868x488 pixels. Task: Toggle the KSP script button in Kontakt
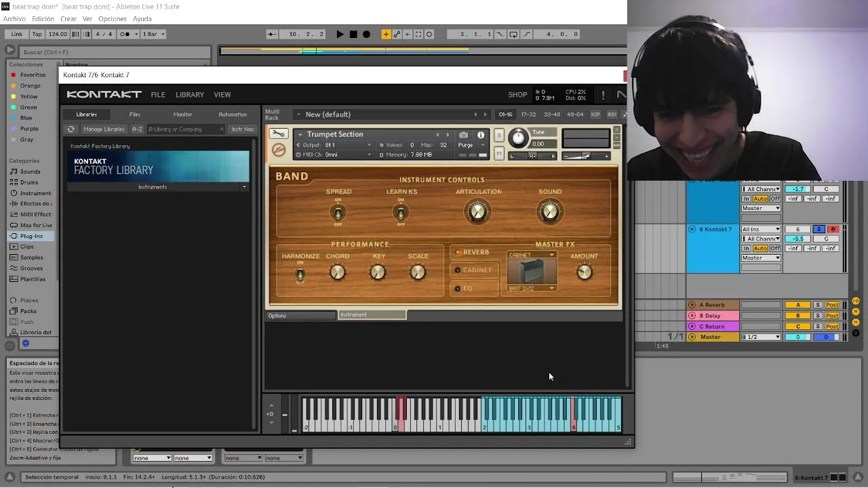coord(595,115)
